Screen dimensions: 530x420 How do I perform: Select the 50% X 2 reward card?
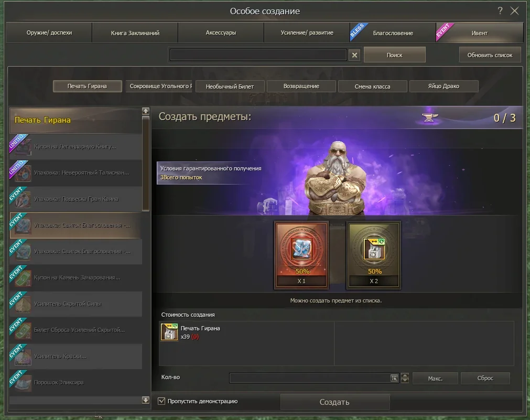[373, 255]
